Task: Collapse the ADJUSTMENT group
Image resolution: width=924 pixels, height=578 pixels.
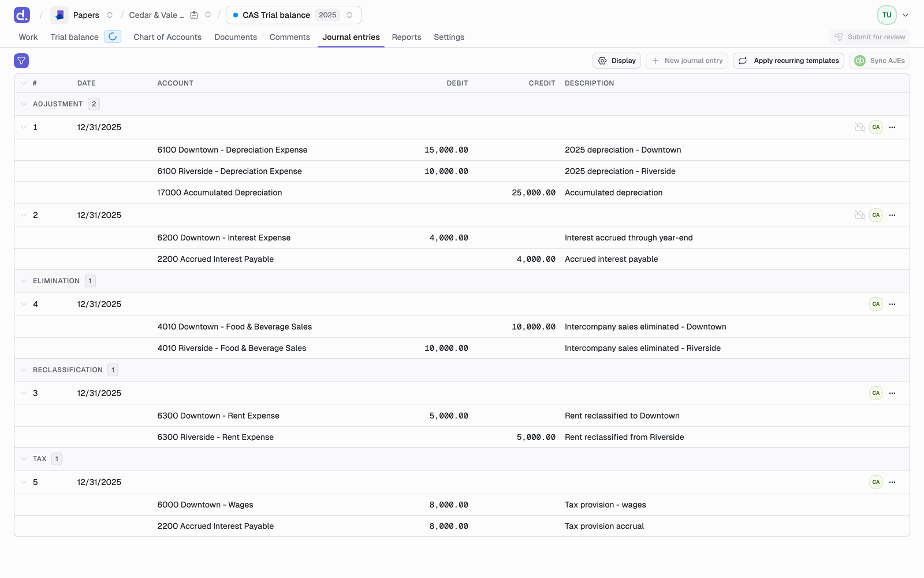Action: click(24, 104)
